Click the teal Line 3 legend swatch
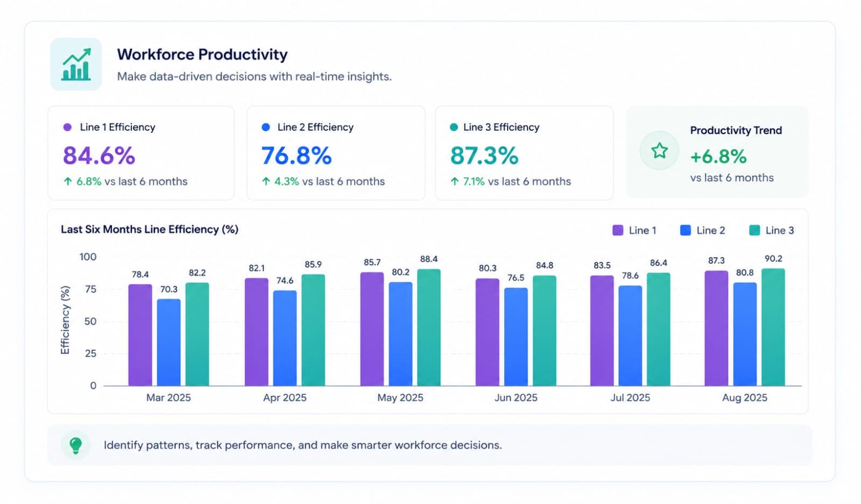Screen dimensions: 861x504 click(x=754, y=230)
